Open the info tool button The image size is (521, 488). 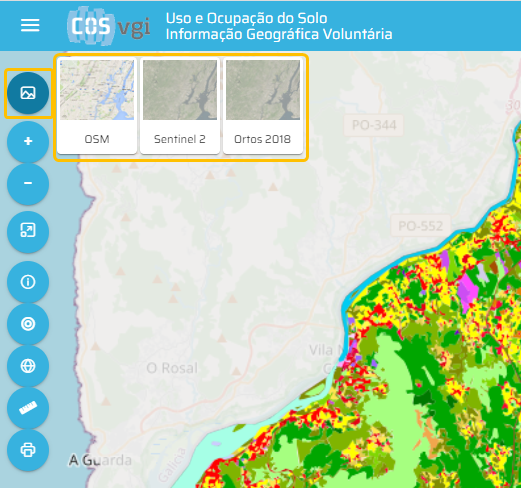pyautogui.click(x=28, y=282)
